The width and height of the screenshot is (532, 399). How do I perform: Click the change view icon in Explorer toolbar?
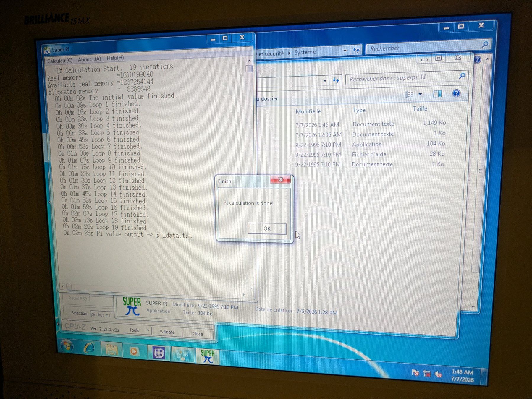point(409,94)
